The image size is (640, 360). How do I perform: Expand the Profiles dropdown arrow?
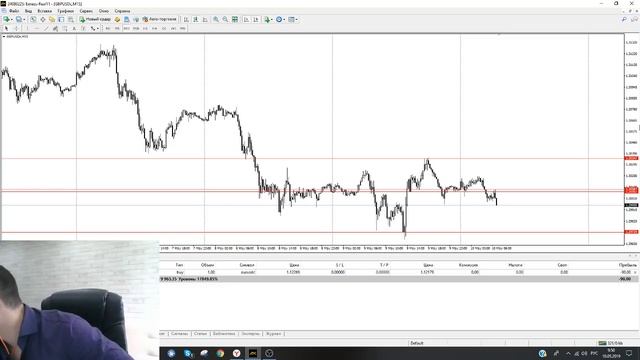point(24,19)
